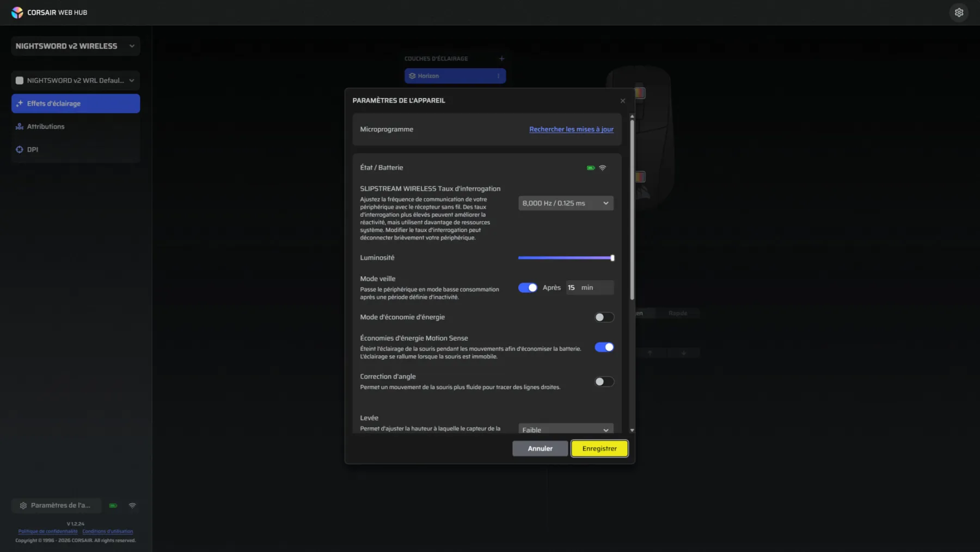Image resolution: width=980 pixels, height=552 pixels.
Task: Open Paramètres de l'appareil in sidebar
Action: click(x=57, y=506)
